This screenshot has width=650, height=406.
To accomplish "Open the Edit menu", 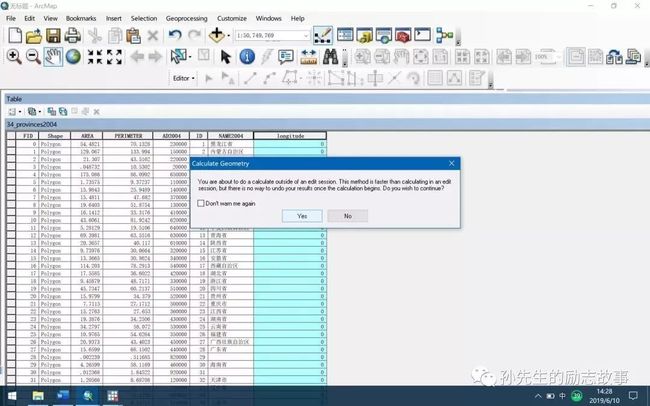I will pos(29,18).
